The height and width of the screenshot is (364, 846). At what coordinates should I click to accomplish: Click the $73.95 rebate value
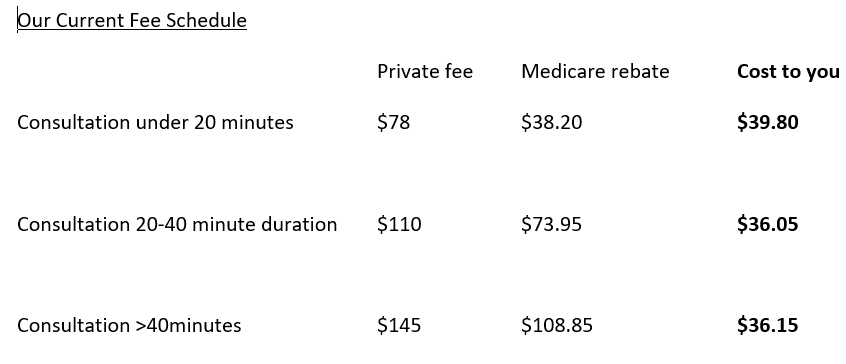551,224
